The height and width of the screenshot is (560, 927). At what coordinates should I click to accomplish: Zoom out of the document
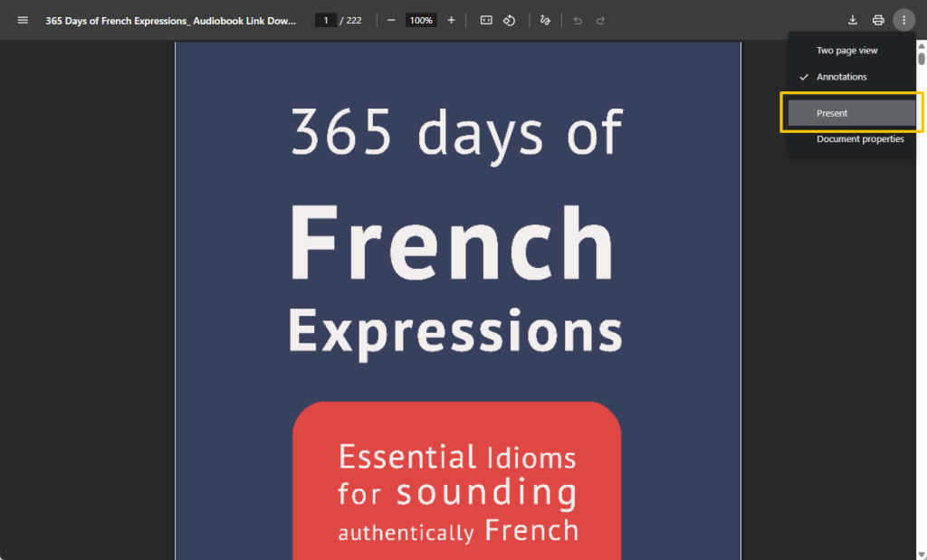pyautogui.click(x=390, y=19)
